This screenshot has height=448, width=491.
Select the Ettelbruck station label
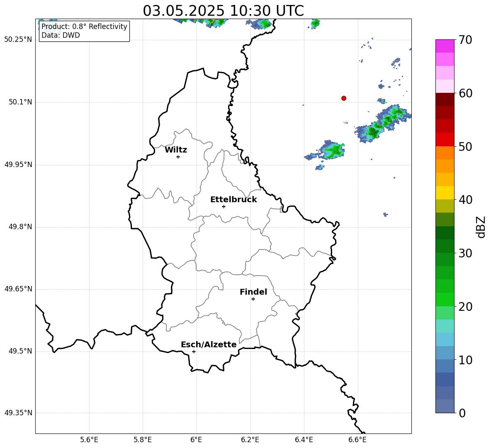(x=233, y=200)
